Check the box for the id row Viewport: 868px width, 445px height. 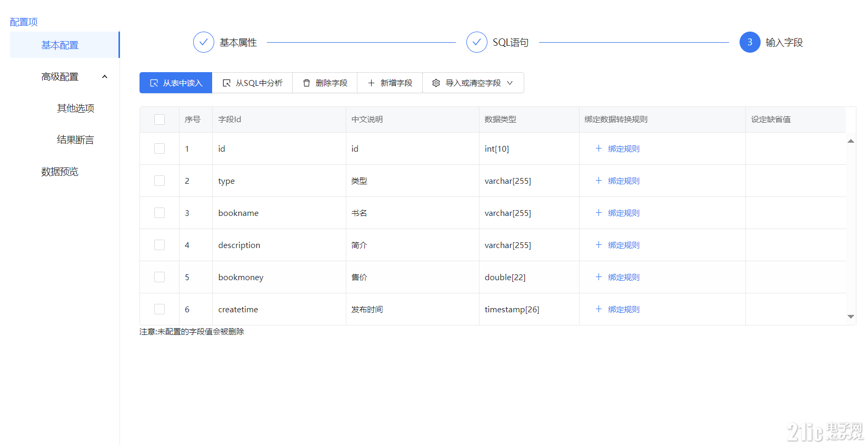tap(159, 149)
